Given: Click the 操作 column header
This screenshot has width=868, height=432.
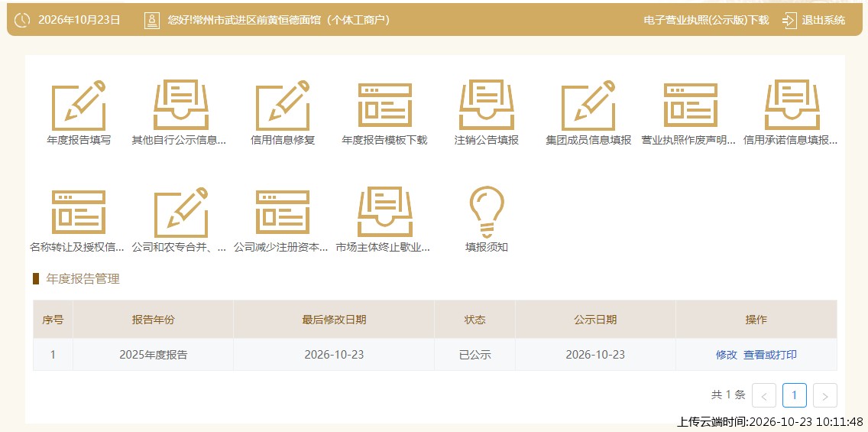Looking at the screenshot, I should pyautogui.click(x=756, y=320).
